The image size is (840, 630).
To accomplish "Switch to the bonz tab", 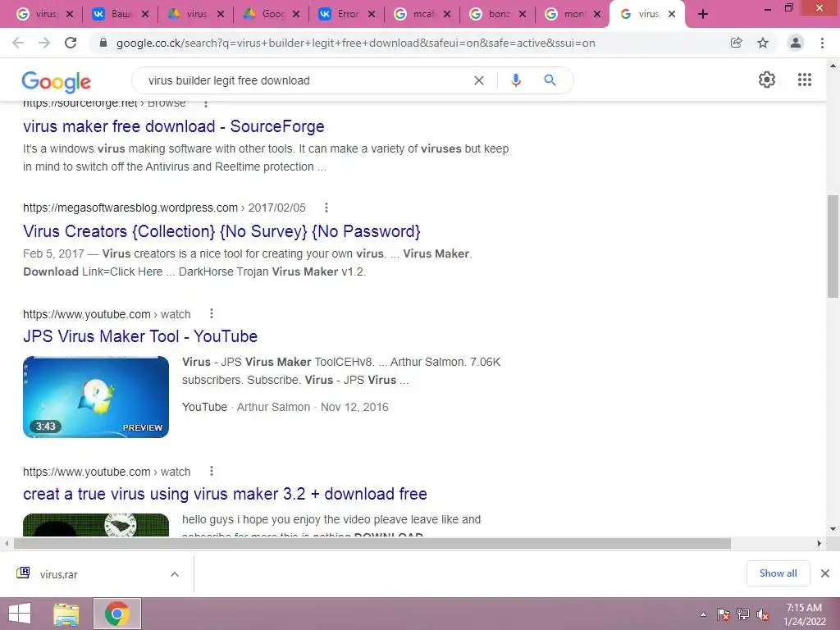I will pos(491,15).
